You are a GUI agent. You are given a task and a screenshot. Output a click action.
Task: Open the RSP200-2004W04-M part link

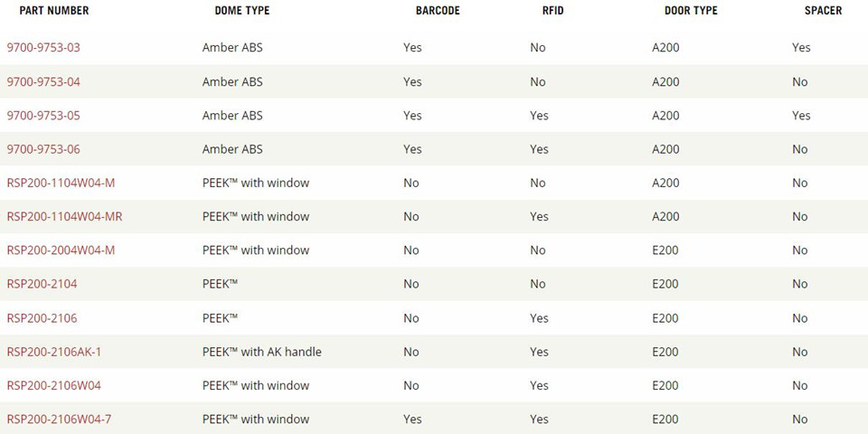[61, 250]
